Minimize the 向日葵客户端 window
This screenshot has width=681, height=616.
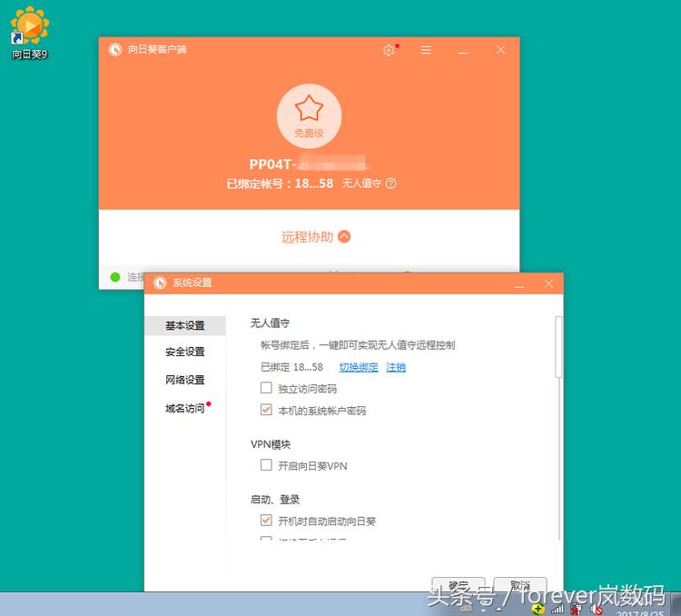click(463, 52)
